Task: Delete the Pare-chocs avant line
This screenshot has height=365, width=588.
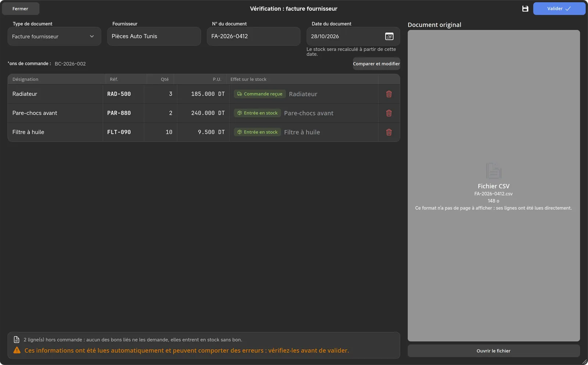Action: (x=389, y=113)
